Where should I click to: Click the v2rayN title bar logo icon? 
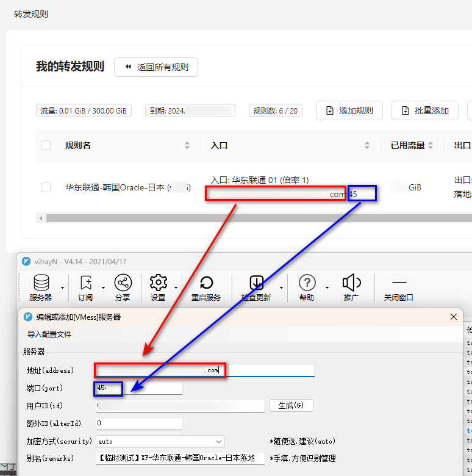point(26,261)
